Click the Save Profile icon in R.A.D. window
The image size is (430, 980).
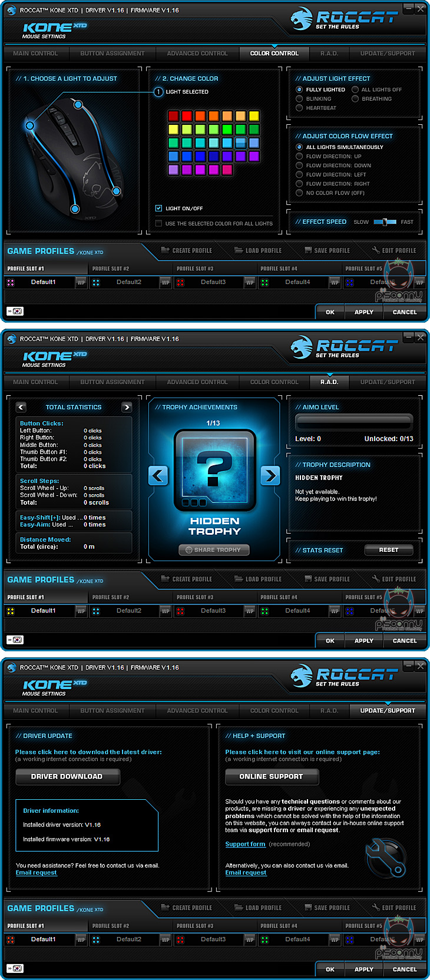308,579
